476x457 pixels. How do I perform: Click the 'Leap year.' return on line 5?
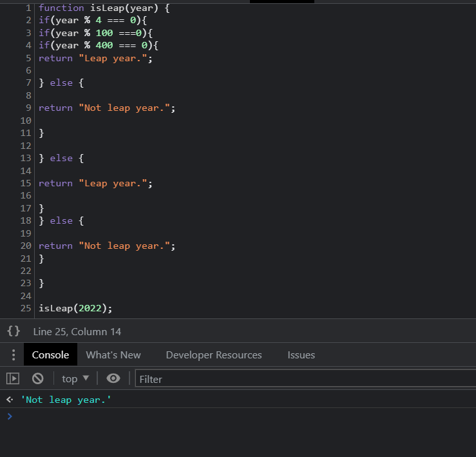tap(95, 58)
